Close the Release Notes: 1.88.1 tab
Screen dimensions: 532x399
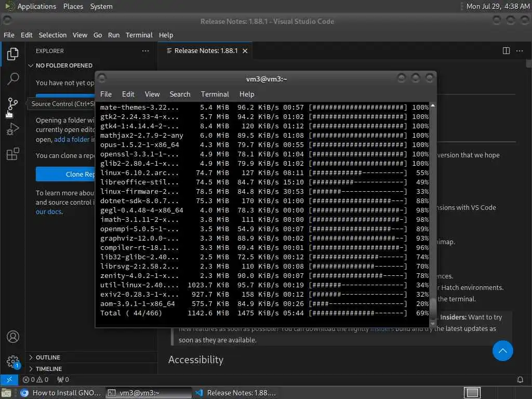(245, 51)
